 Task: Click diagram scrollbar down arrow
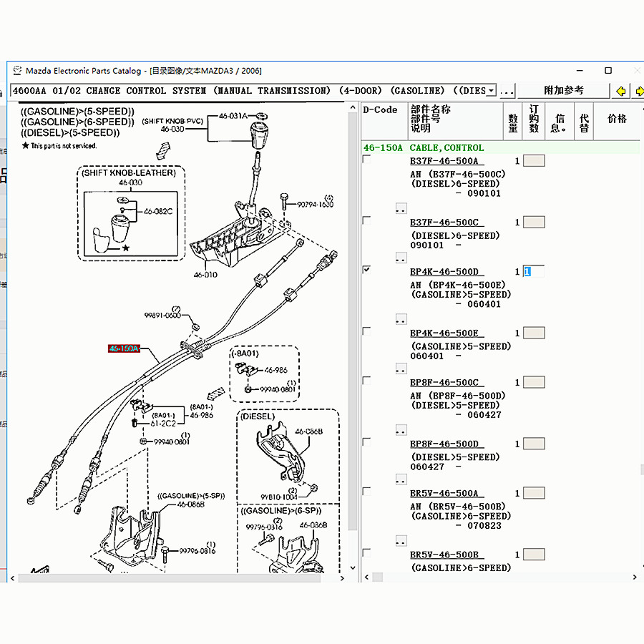[353, 568]
